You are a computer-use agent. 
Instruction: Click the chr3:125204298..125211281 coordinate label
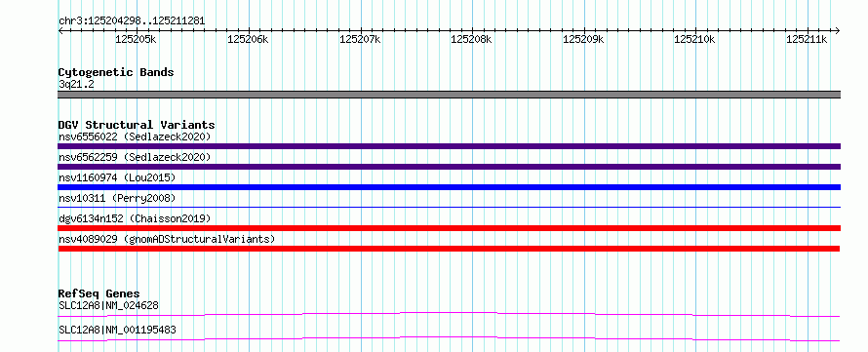point(132,21)
